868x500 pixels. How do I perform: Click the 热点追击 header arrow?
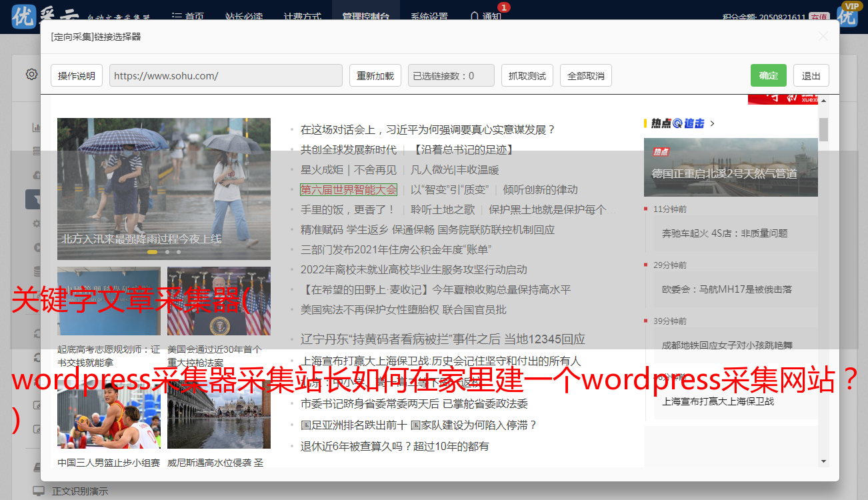tap(713, 123)
